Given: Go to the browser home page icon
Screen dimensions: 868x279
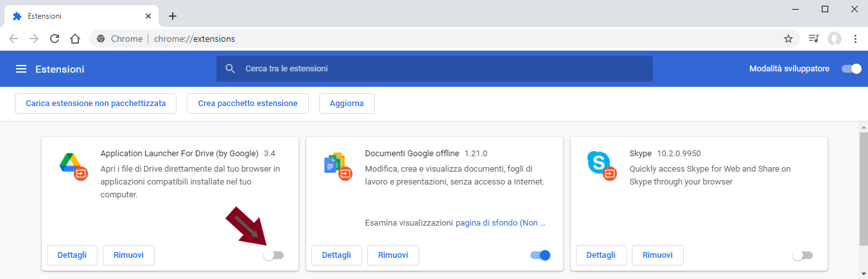Looking at the screenshot, I should point(75,39).
